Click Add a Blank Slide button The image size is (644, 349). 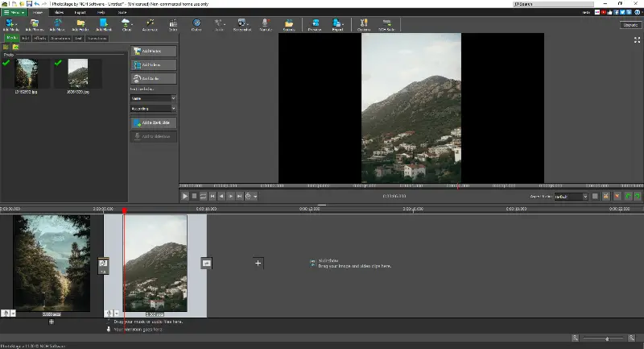tap(154, 123)
